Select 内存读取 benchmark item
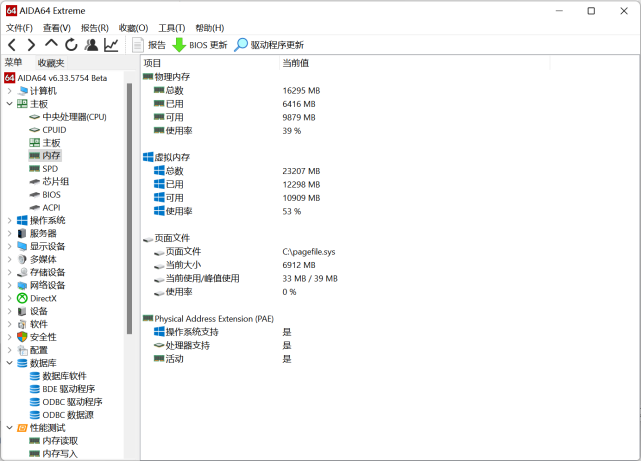This screenshot has width=641, height=461. tap(60, 441)
